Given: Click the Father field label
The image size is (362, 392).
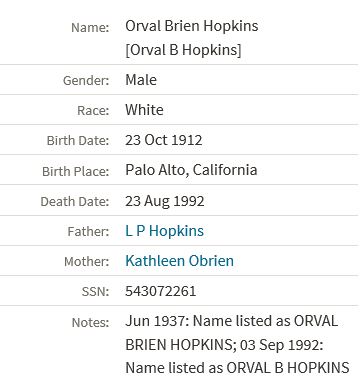Looking at the screenshot, I should click(x=88, y=232).
